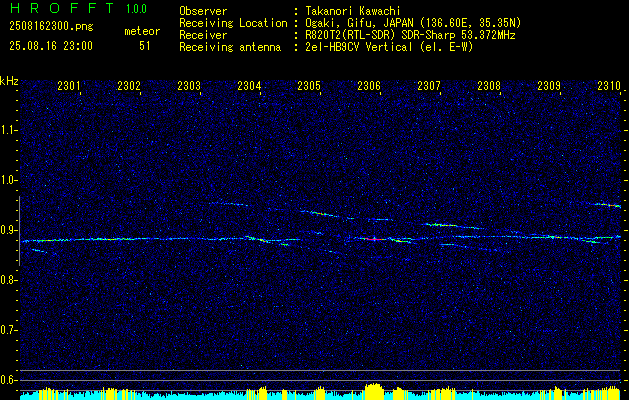This screenshot has height=400, width=629.
Task: Click the meteor echo trace at upper right near 2310
Action: click(607, 205)
